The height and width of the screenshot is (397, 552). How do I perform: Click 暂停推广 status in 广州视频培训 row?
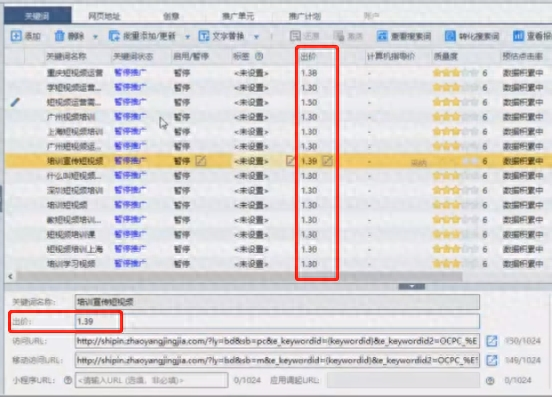[x=130, y=117]
